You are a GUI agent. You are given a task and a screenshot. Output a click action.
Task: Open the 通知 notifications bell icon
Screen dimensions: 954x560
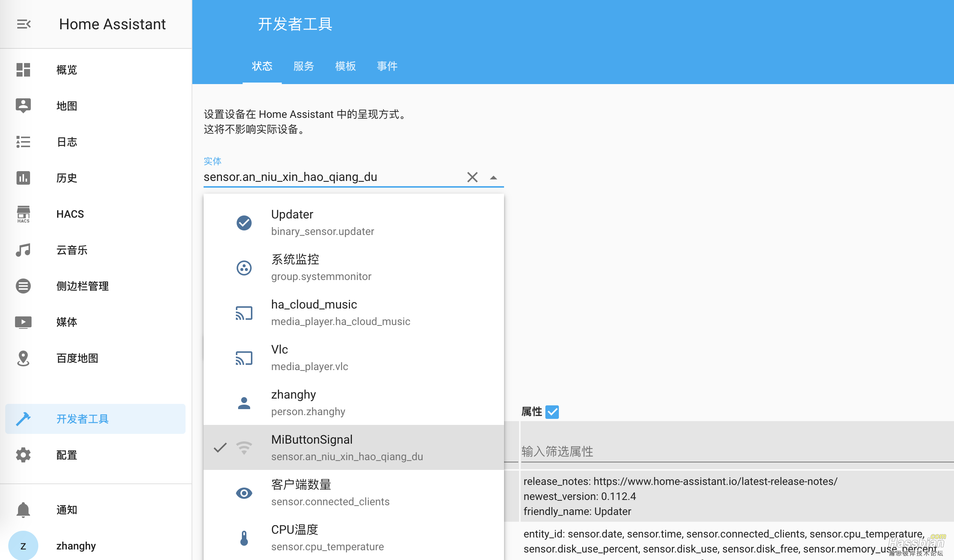[x=23, y=510]
